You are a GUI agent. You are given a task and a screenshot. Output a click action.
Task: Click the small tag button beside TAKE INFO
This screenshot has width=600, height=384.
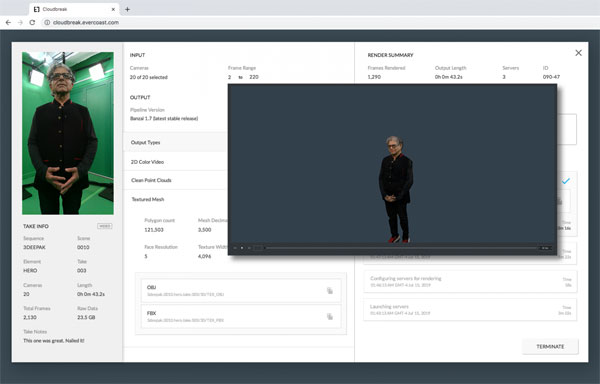[104, 226]
